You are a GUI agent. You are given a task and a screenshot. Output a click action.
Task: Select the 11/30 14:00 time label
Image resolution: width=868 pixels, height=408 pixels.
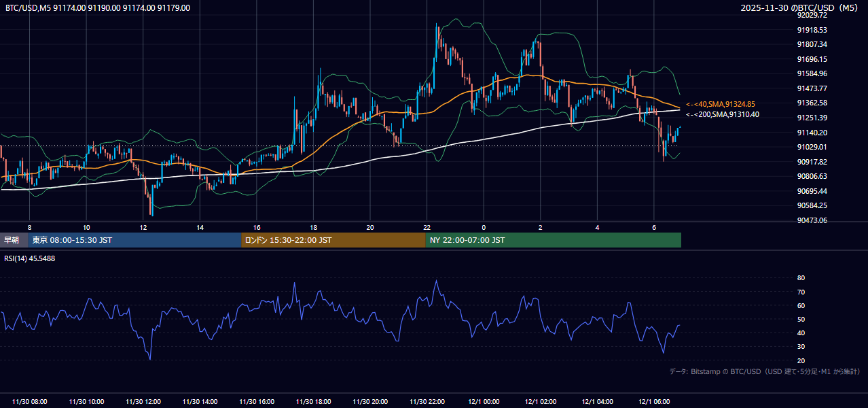coord(200,402)
